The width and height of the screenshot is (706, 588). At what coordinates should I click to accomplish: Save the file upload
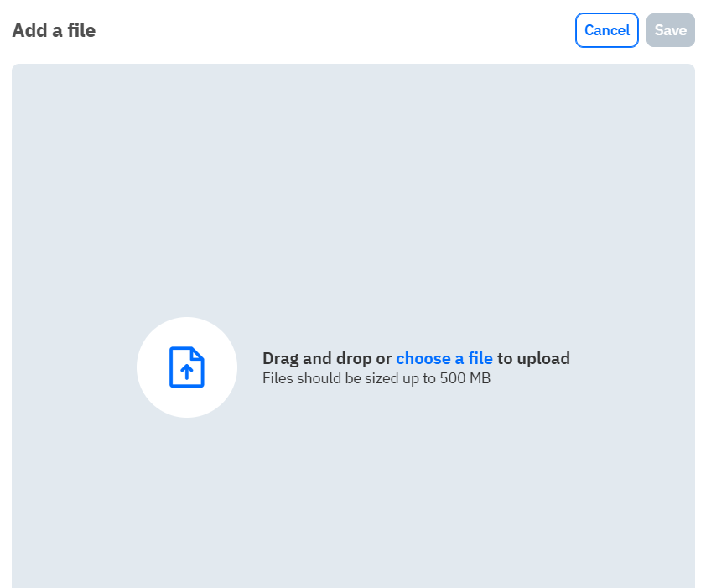(x=671, y=30)
